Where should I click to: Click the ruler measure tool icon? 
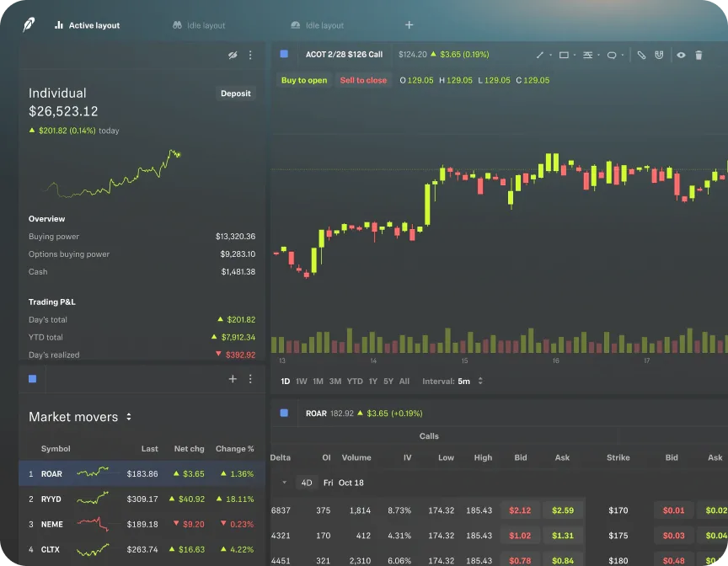click(641, 56)
